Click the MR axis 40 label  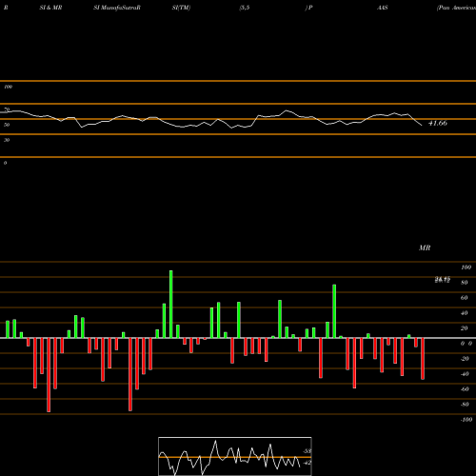tap(465, 313)
